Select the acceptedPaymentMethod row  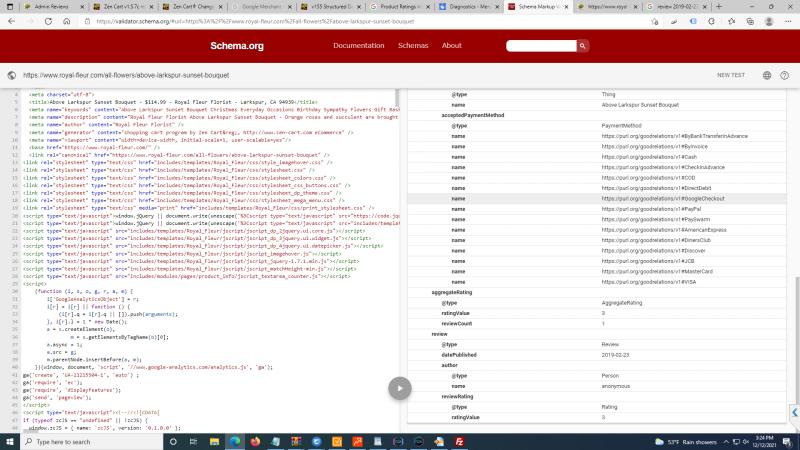pyautogui.click(x=597, y=115)
